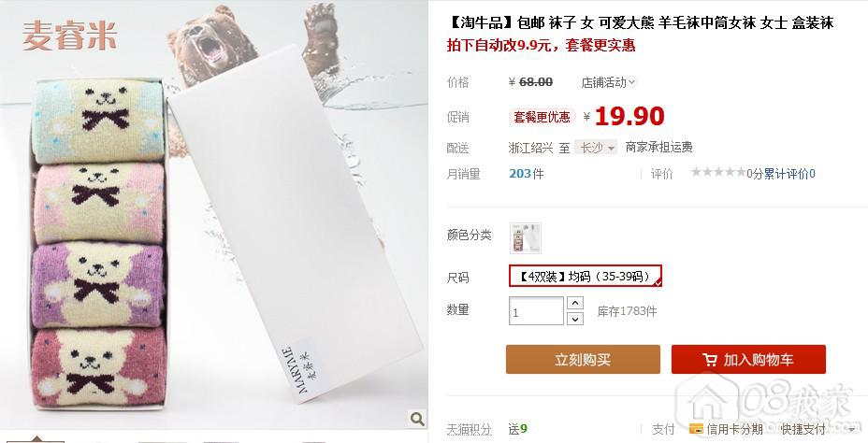Select the 【4双装】均码 size option
The image size is (868, 443).
click(x=586, y=276)
